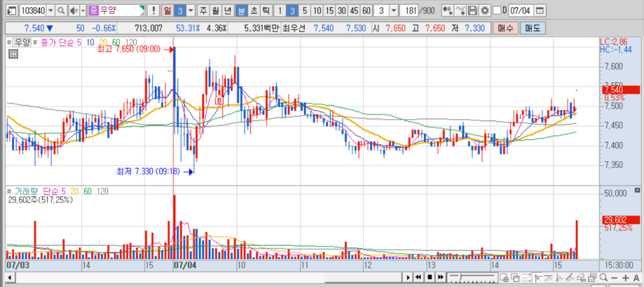This screenshot has width=644, height=287.
Task: Rewind the chart replay
Action: [x=419, y=277]
